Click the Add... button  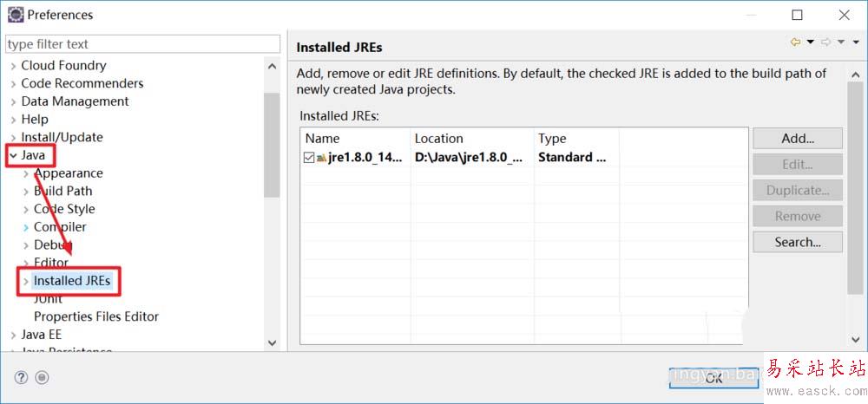click(x=797, y=138)
